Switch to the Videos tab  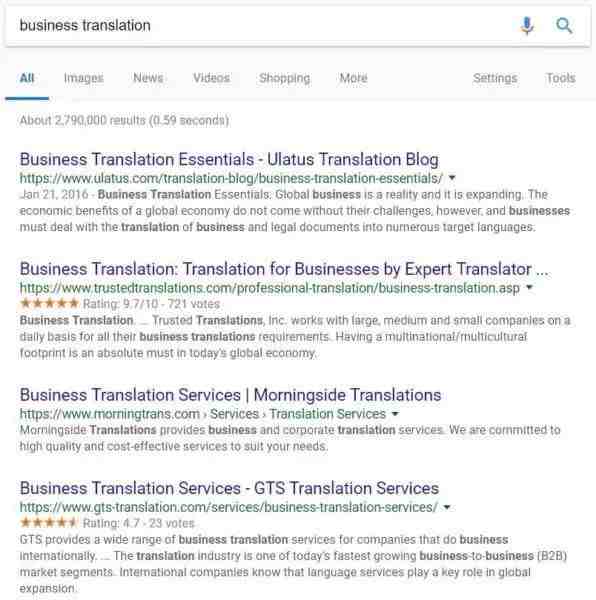click(x=211, y=78)
